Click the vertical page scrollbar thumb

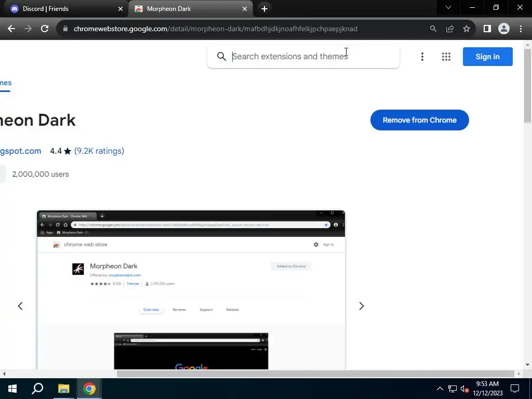pyautogui.click(x=527, y=86)
